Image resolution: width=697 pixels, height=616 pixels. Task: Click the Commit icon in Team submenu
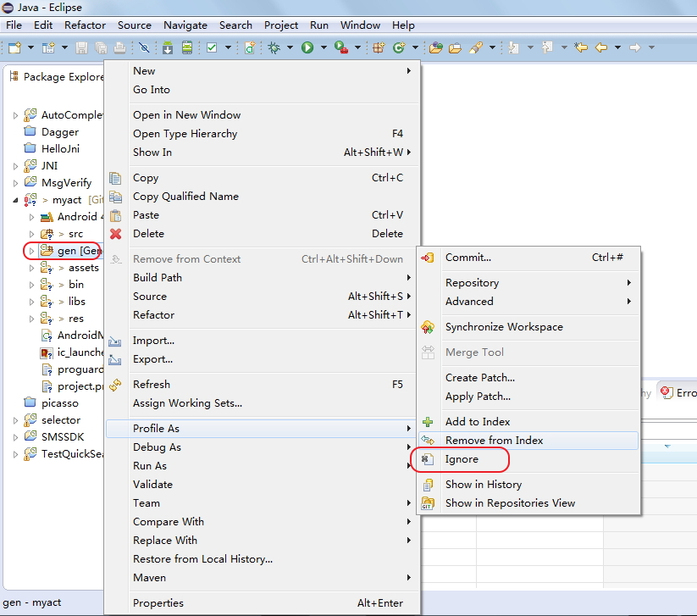click(428, 258)
